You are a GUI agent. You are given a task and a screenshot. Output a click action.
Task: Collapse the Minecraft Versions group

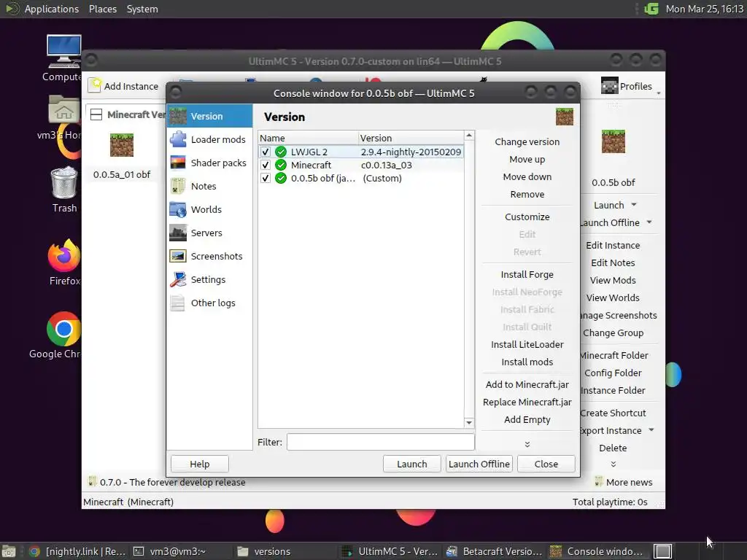[96, 114]
